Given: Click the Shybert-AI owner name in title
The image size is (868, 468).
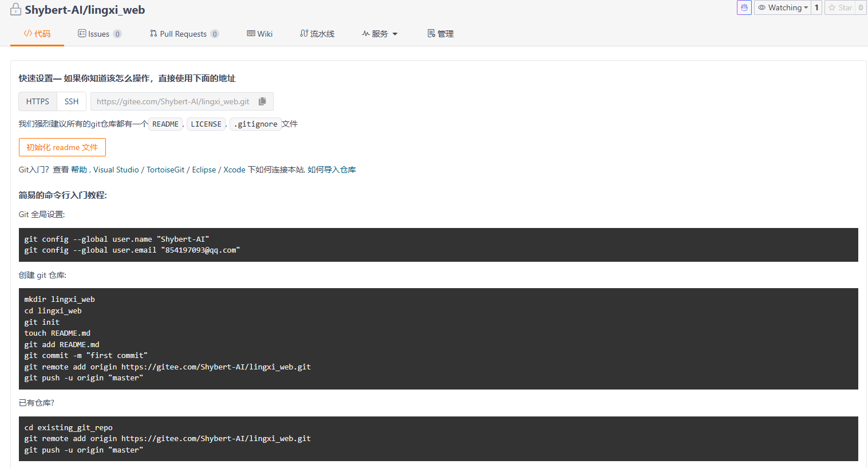Looking at the screenshot, I should tap(54, 10).
